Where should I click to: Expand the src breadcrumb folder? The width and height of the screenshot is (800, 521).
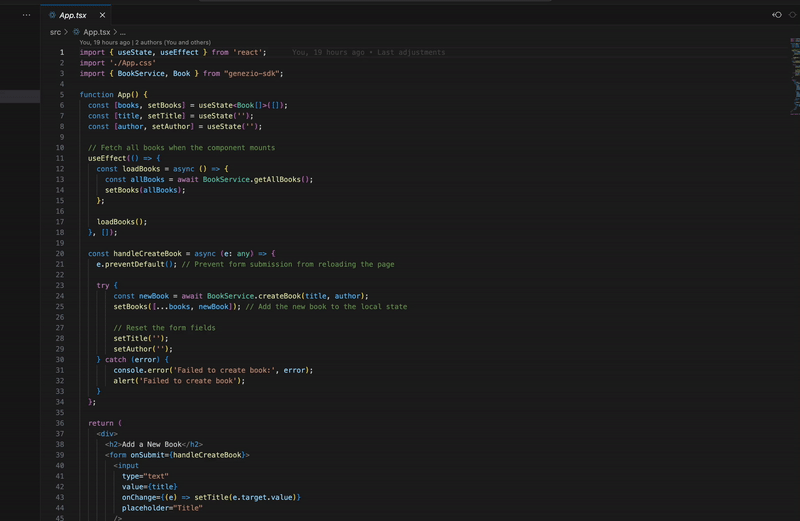coord(55,32)
